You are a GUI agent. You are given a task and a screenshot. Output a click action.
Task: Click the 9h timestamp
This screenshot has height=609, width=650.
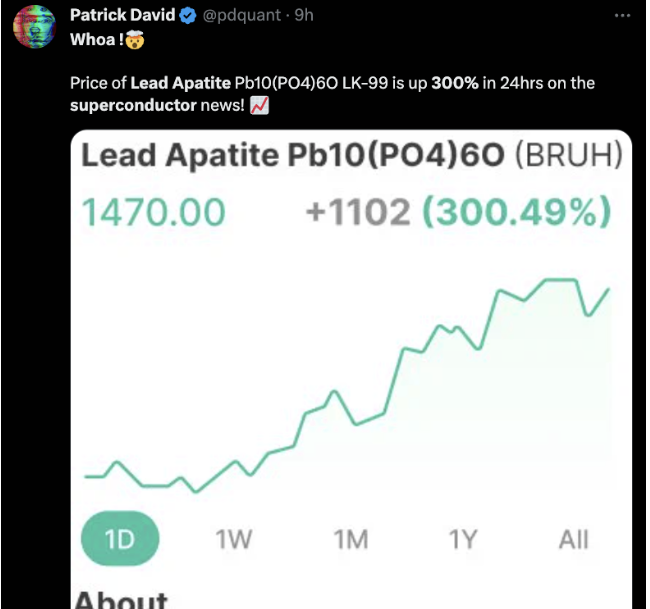click(x=304, y=15)
